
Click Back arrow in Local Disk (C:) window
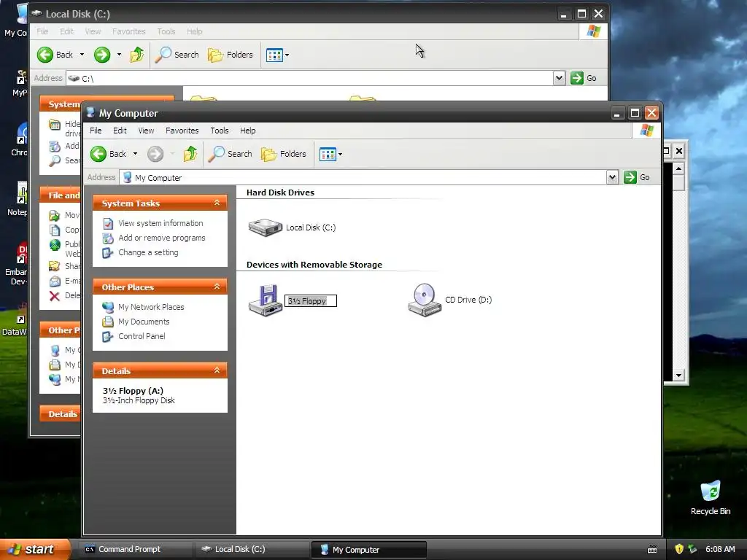[45, 55]
